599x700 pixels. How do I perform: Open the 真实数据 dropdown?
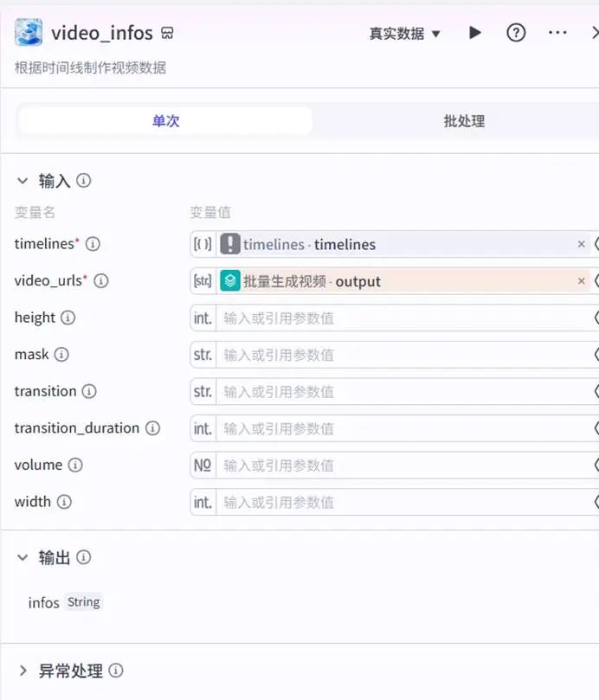(404, 34)
